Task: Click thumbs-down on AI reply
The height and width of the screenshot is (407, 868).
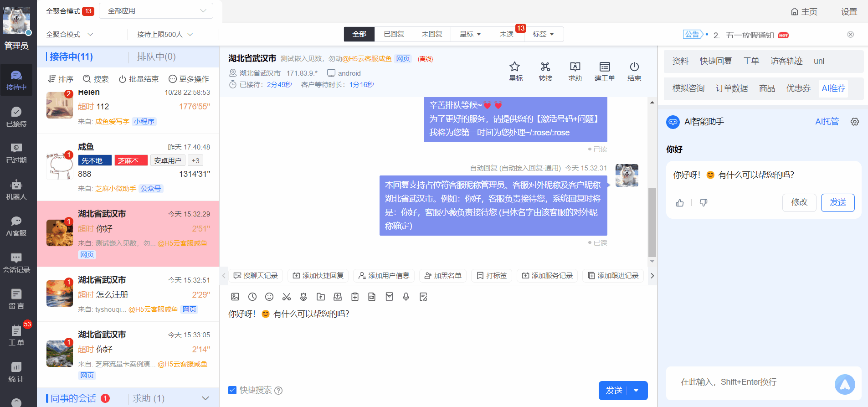Action: [704, 203]
